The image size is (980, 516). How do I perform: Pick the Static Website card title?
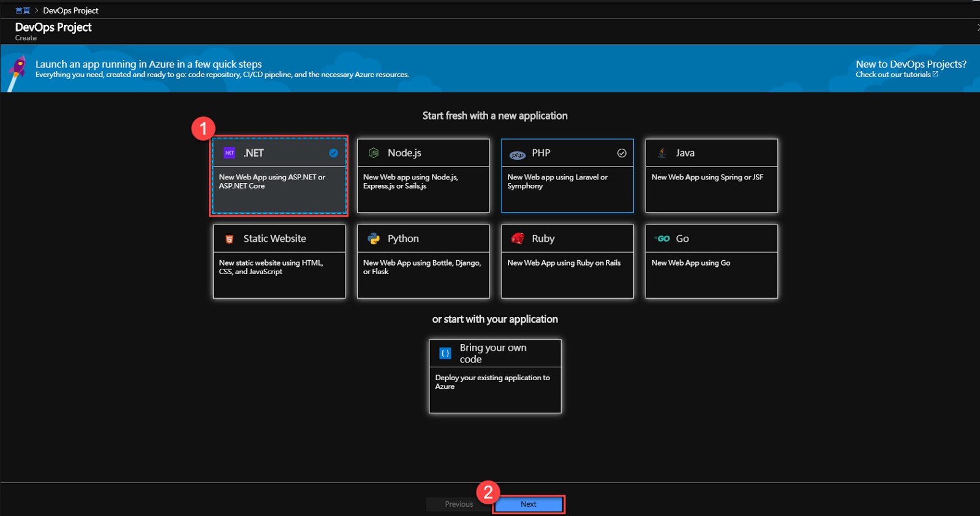[x=274, y=239]
